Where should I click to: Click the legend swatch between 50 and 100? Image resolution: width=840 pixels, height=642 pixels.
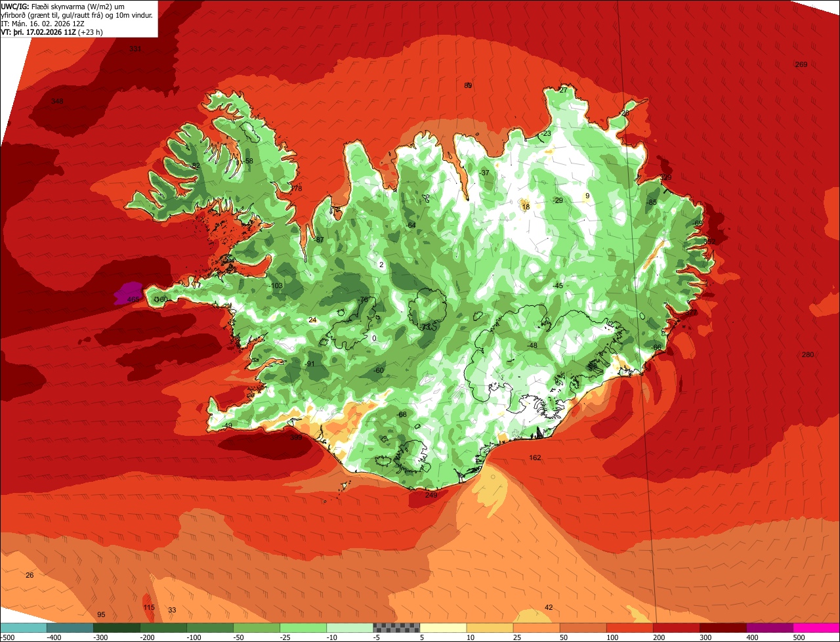coord(582,628)
